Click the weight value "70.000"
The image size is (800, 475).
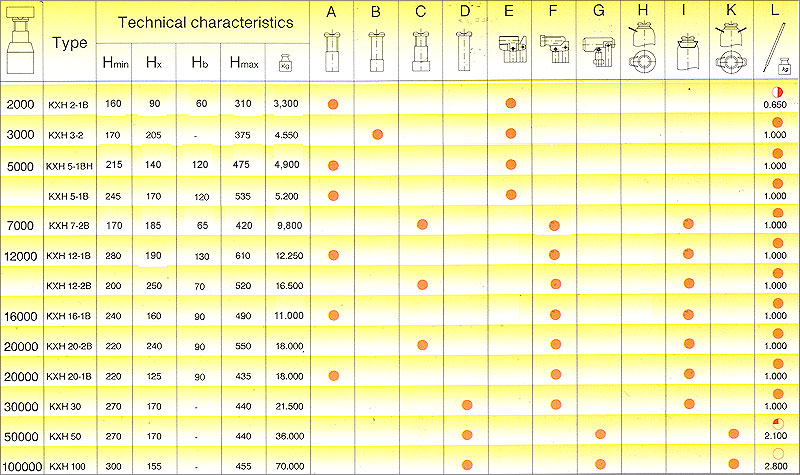pyautogui.click(x=290, y=466)
